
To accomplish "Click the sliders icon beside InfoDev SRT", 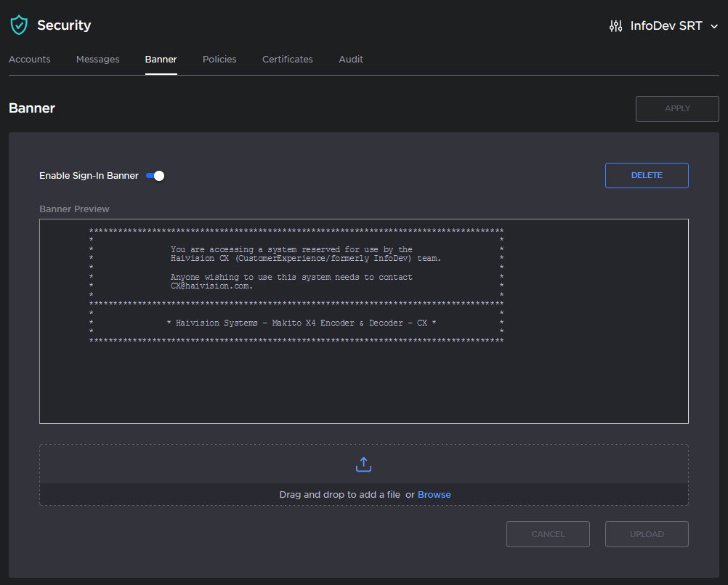I will (615, 26).
